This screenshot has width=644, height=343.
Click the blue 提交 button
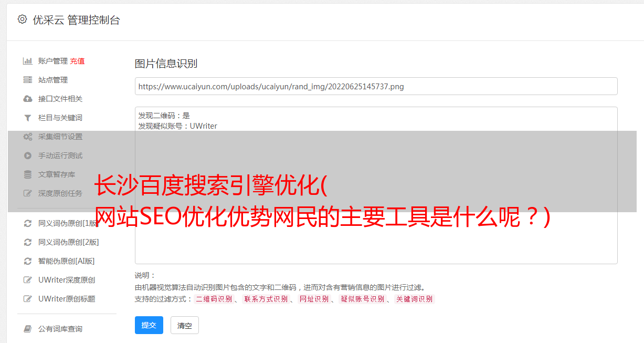[149, 325]
